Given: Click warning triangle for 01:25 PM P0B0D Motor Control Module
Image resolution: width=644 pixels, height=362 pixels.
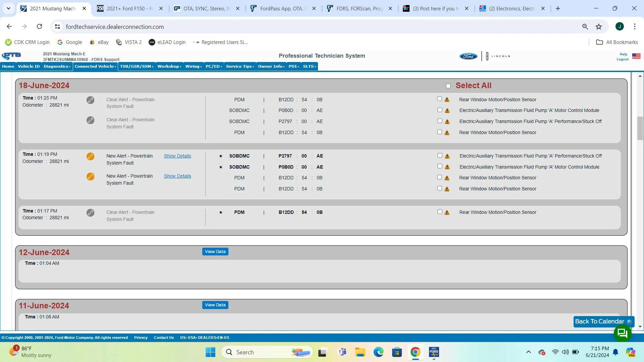Looking at the screenshot, I should click(447, 111).
